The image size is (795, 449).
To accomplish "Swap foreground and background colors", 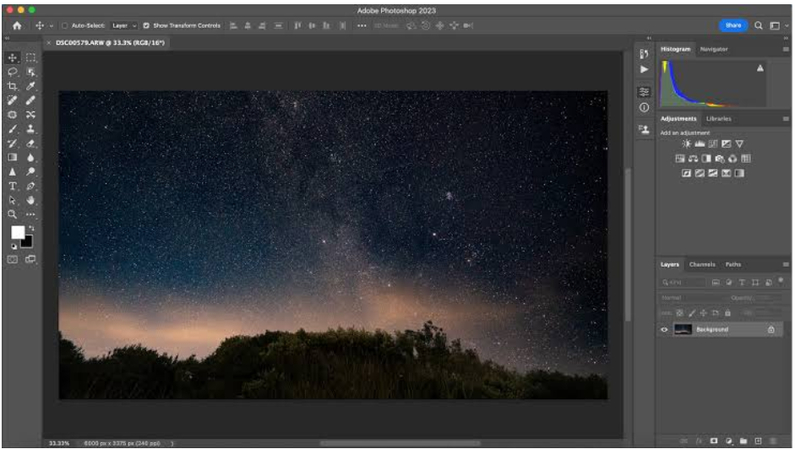I will point(31,228).
